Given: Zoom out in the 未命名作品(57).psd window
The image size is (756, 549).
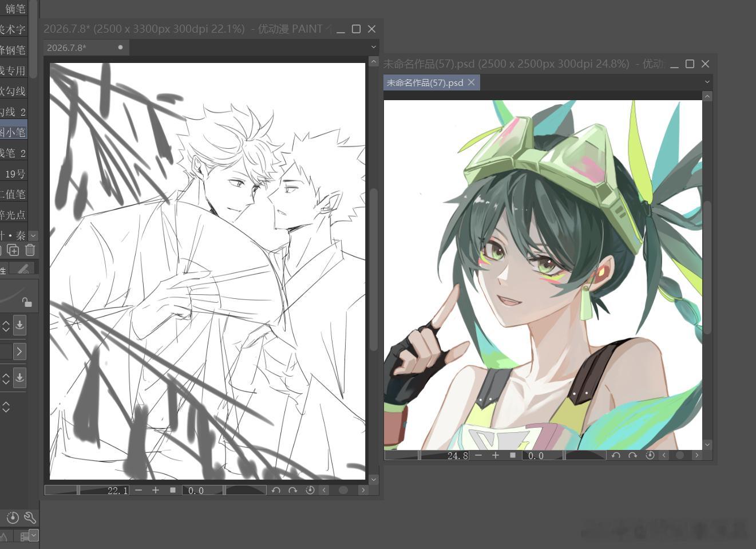Looking at the screenshot, I should (x=478, y=455).
